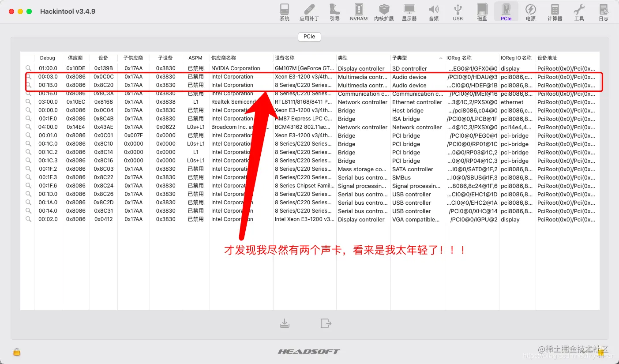Select the BCM43162 802.11ac device name
This screenshot has width=619, height=364.
pos(304,127)
